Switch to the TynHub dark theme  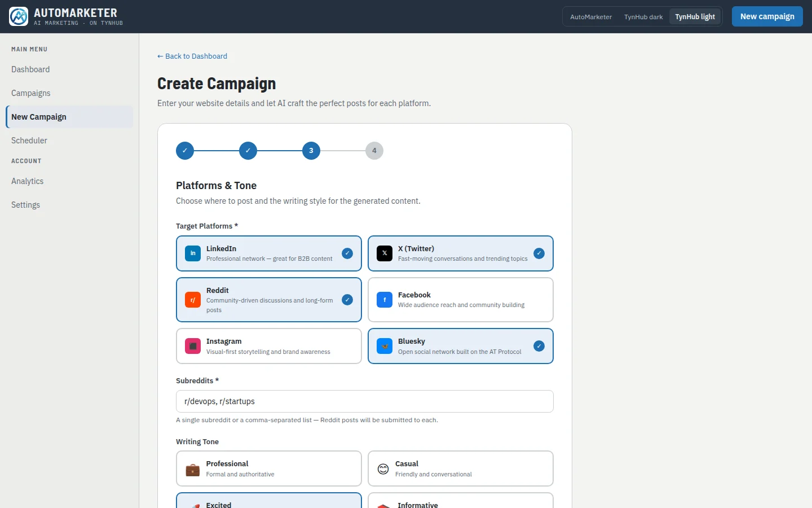(643, 17)
